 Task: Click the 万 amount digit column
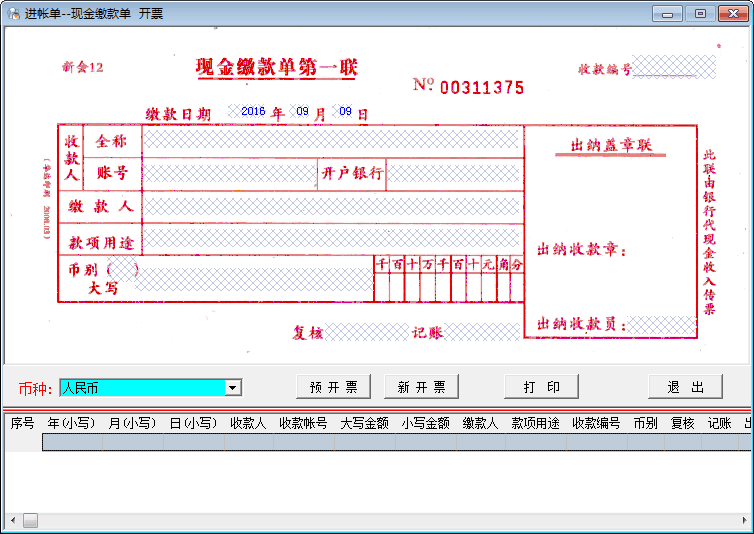[427, 279]
